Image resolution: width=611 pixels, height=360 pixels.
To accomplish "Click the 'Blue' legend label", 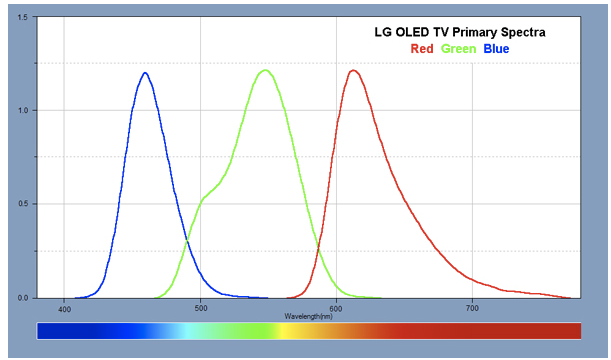I will [x=496, y=49].
